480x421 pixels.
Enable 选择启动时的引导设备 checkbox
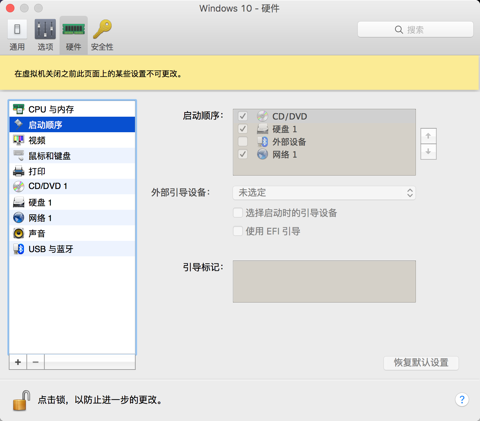point(238,213)
